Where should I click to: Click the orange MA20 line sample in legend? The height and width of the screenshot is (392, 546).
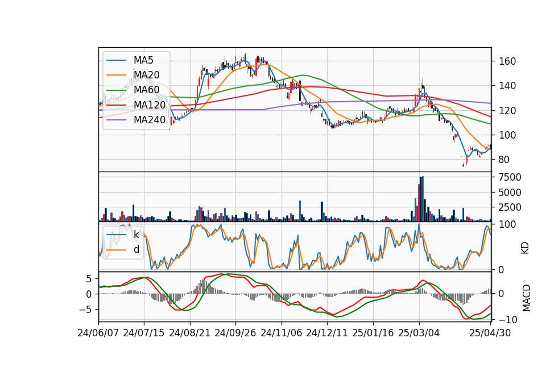coord(116,75)
